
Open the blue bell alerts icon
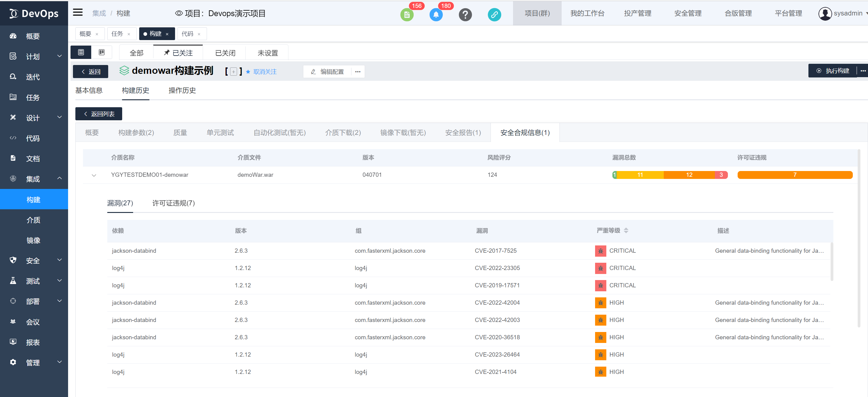point(436,15)
